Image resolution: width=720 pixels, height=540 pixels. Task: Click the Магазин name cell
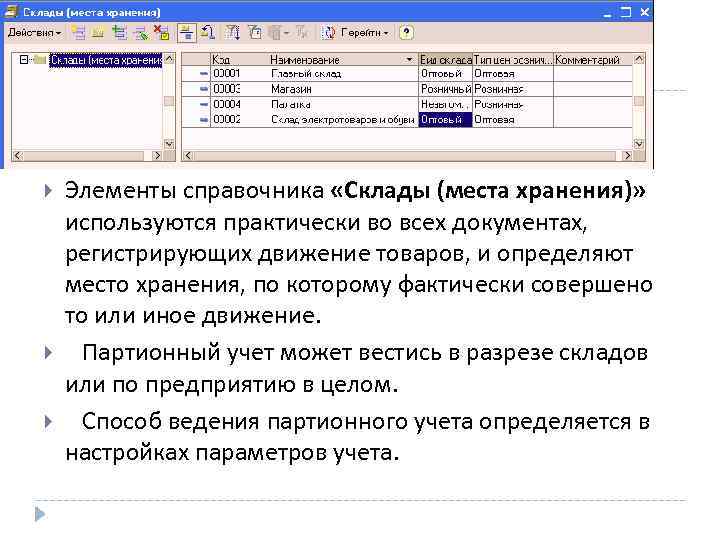point(291,89)
